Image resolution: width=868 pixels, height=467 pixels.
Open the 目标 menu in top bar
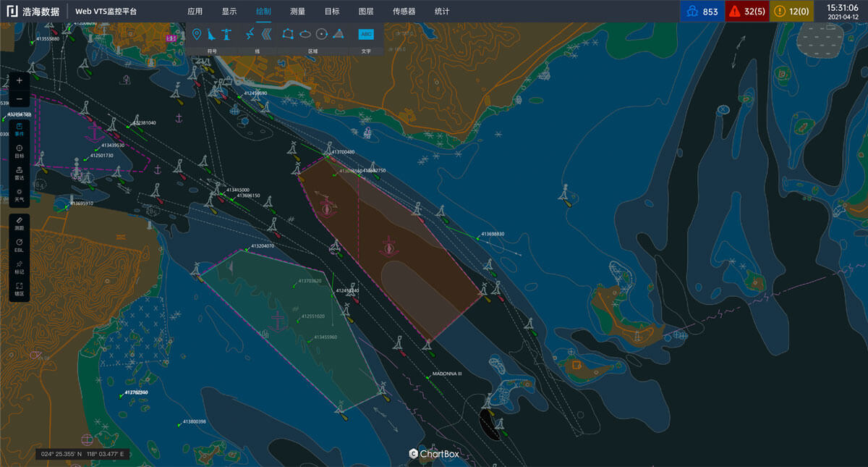tap(332, 12)
